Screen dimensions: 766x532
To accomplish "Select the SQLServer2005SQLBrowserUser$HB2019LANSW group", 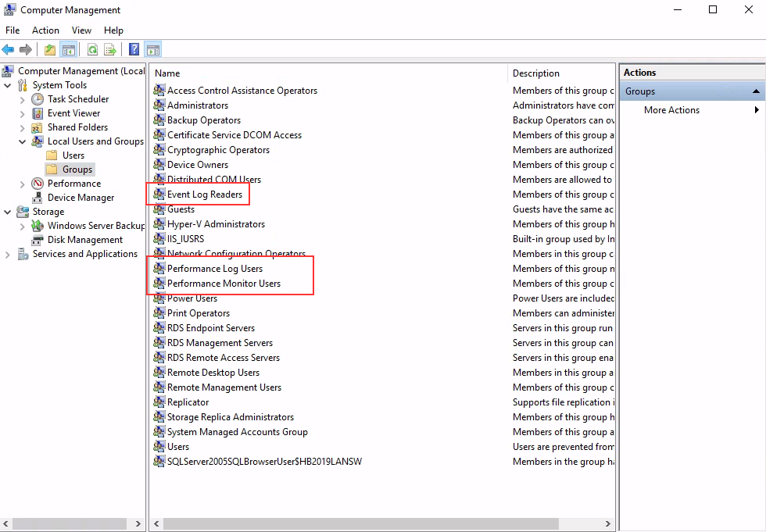I will pos(264,461).
